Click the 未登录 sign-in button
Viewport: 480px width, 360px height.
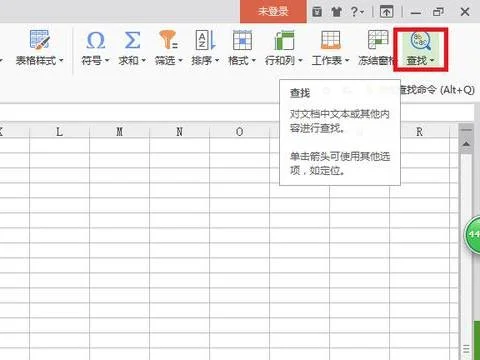(273, 11)
